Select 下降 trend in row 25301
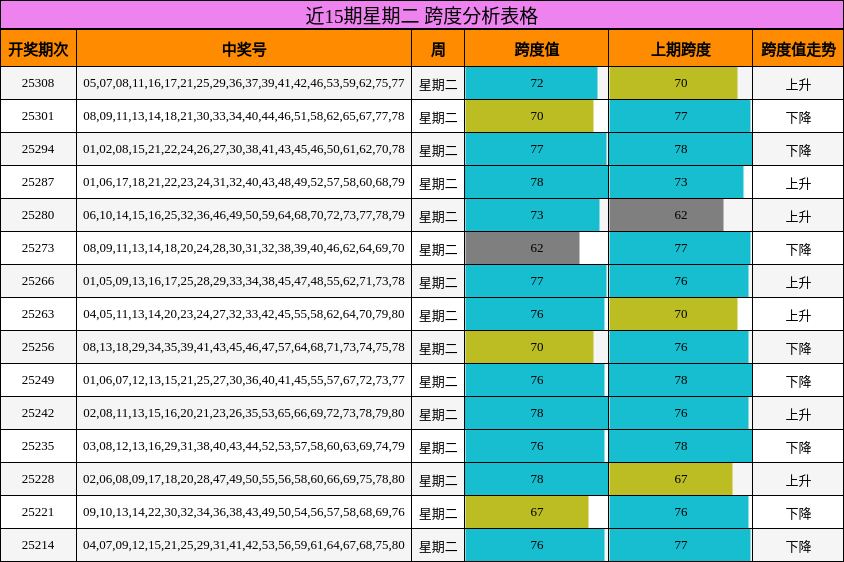 tap(798, 117)
